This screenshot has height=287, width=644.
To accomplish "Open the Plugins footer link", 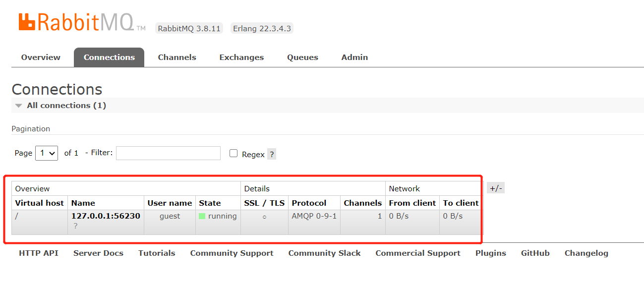I will click(x=491, y=253).
